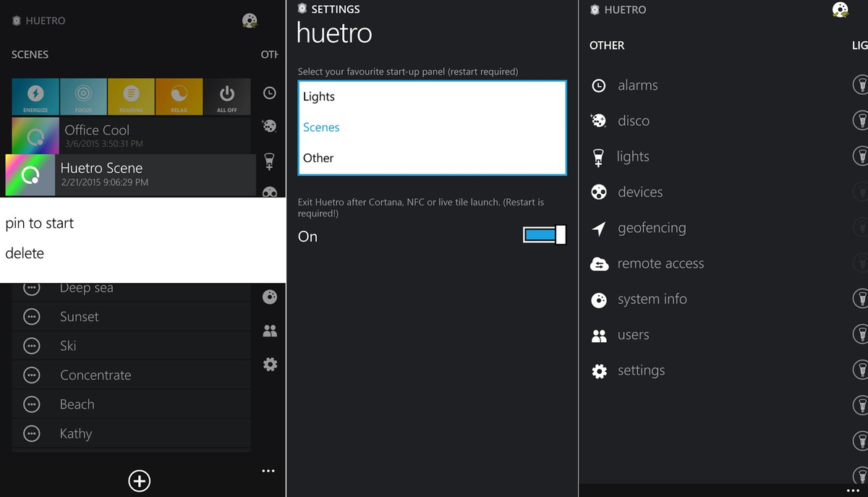This screenshot has width=868, height=497.
Task: Open alarms using the clock icon
Action: [599, 85]
